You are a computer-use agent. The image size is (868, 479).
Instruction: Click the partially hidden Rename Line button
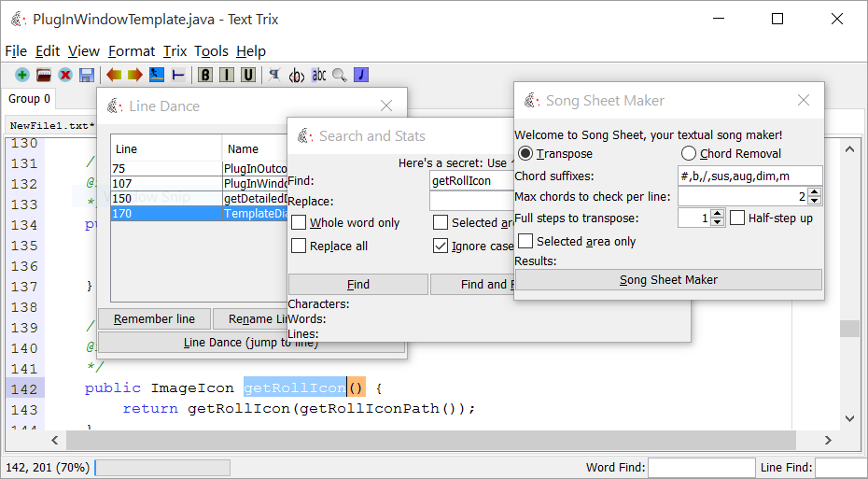pos(249,319)
